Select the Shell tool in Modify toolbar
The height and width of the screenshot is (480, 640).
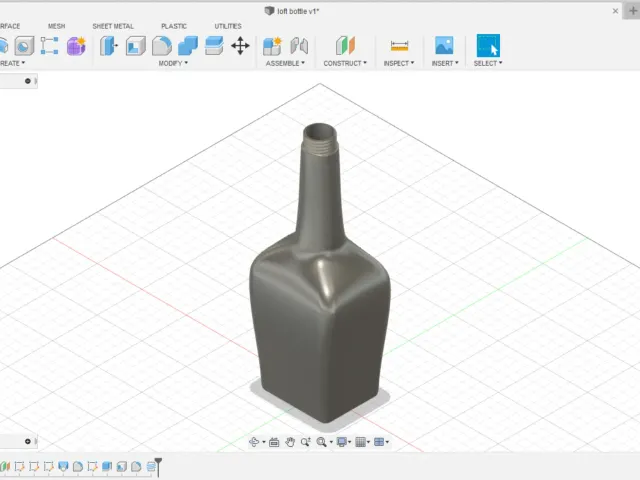coord(136,46)
